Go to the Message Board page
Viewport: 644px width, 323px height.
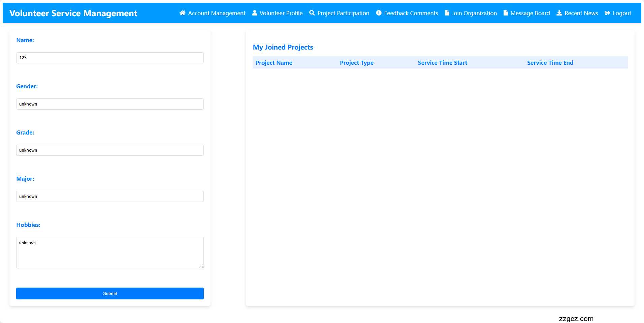(x=530, y=13)
